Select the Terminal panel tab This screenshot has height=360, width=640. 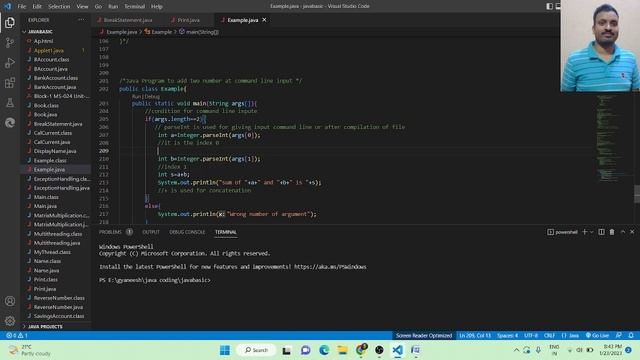226,232
